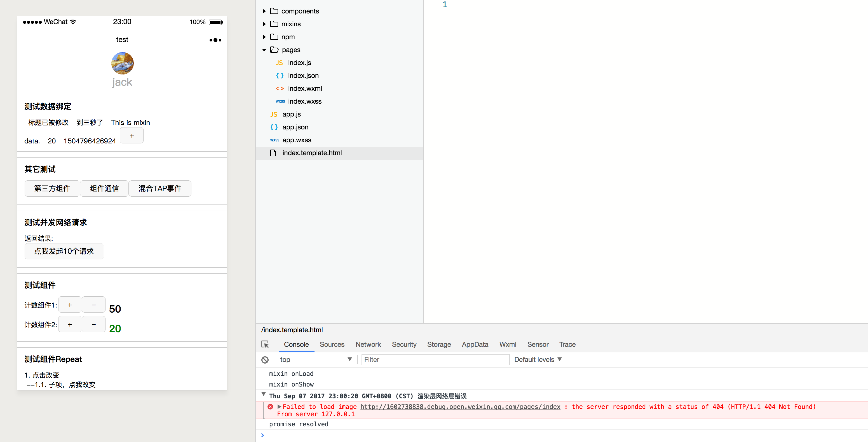
Task: Tap the 混合TAP事件 button
Action: click(160, 188)
